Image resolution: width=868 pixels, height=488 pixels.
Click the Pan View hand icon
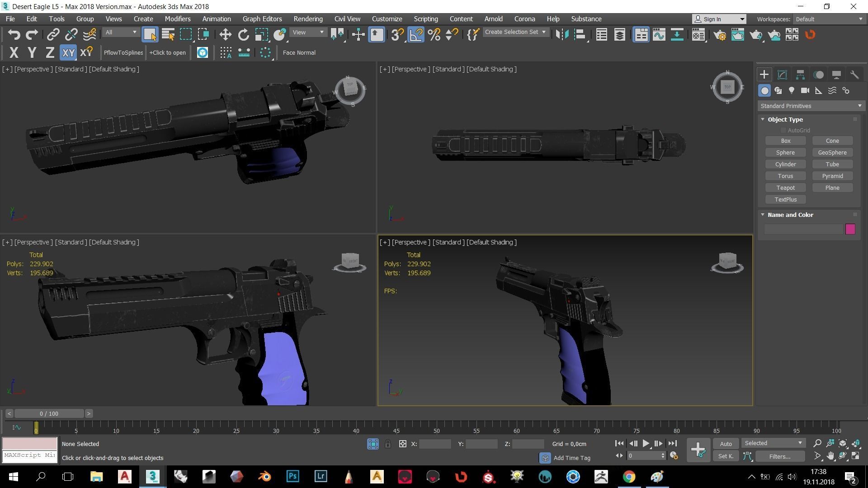830,456
